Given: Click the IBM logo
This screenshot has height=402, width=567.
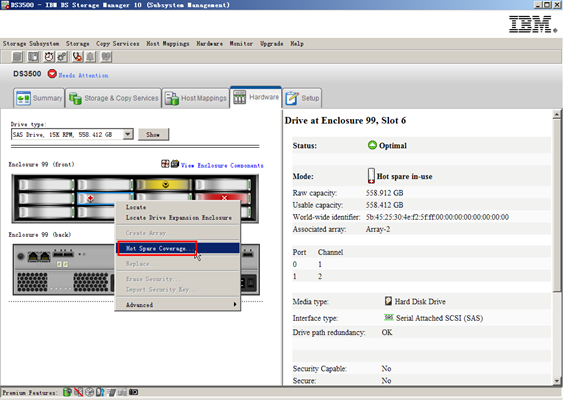Looking at the screenshot, I should [533, 24].
